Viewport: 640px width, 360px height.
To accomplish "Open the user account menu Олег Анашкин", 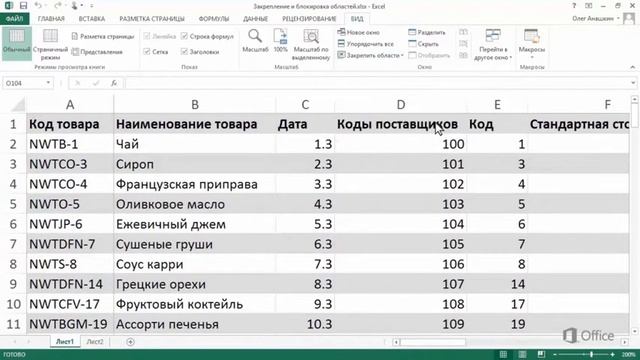I will (596, 18).
